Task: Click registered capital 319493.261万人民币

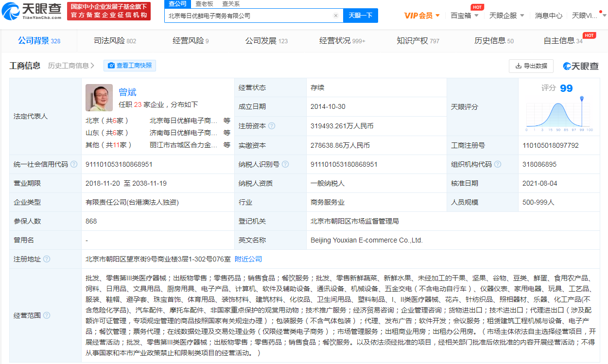Action: point(342,126)
